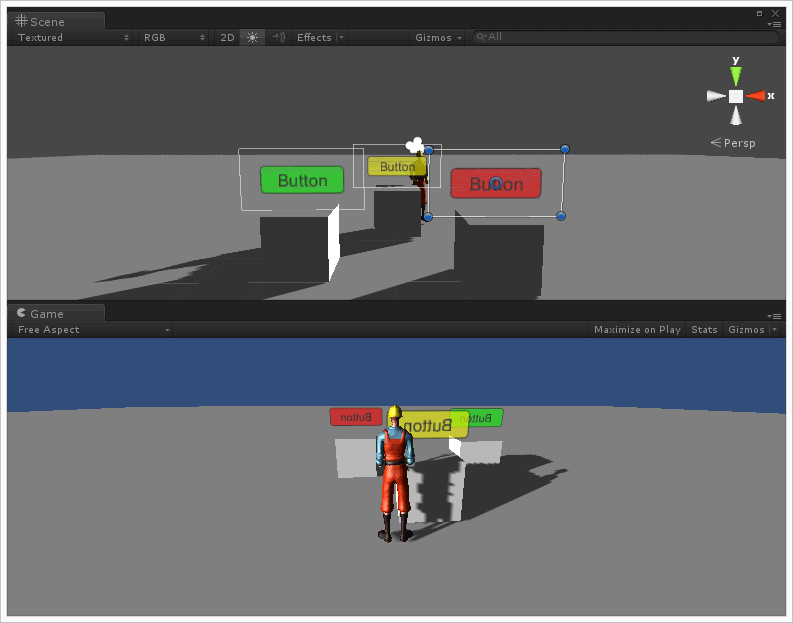Open Scene panel options menu
Viewport: 793px width, 623px height.
[774, 24]
